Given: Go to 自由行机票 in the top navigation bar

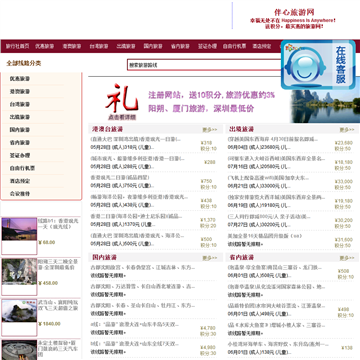Looking at the screenshot, I should (x=234, y=46).
